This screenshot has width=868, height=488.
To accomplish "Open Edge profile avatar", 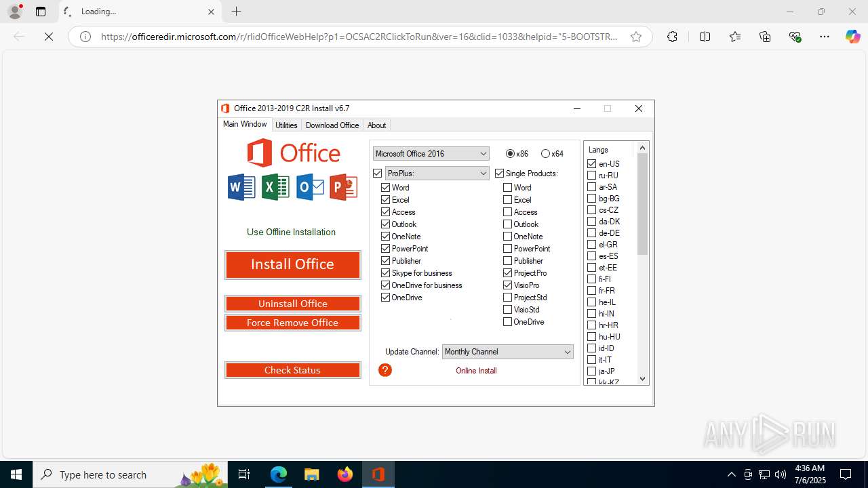I will coord(15,12).
